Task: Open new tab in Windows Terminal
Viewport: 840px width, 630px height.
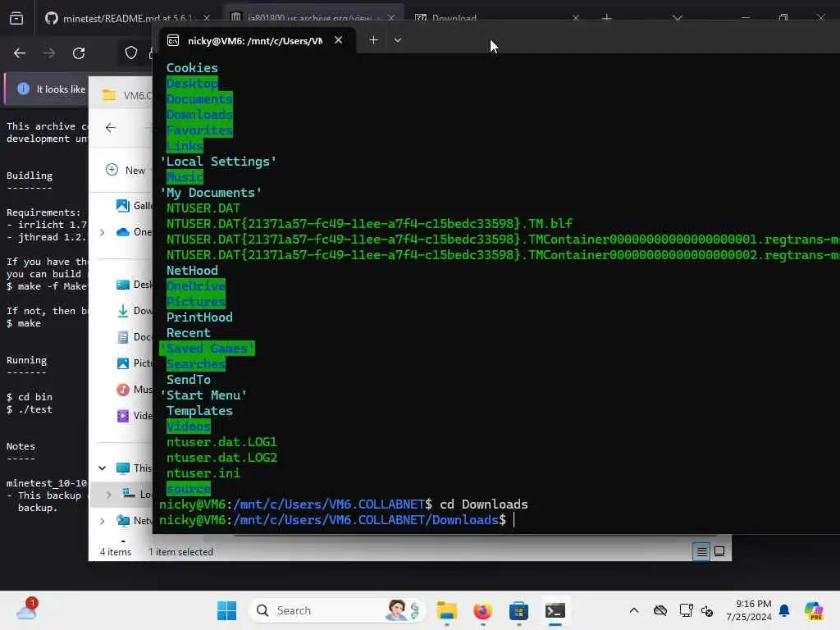Action: pos(373,40)
